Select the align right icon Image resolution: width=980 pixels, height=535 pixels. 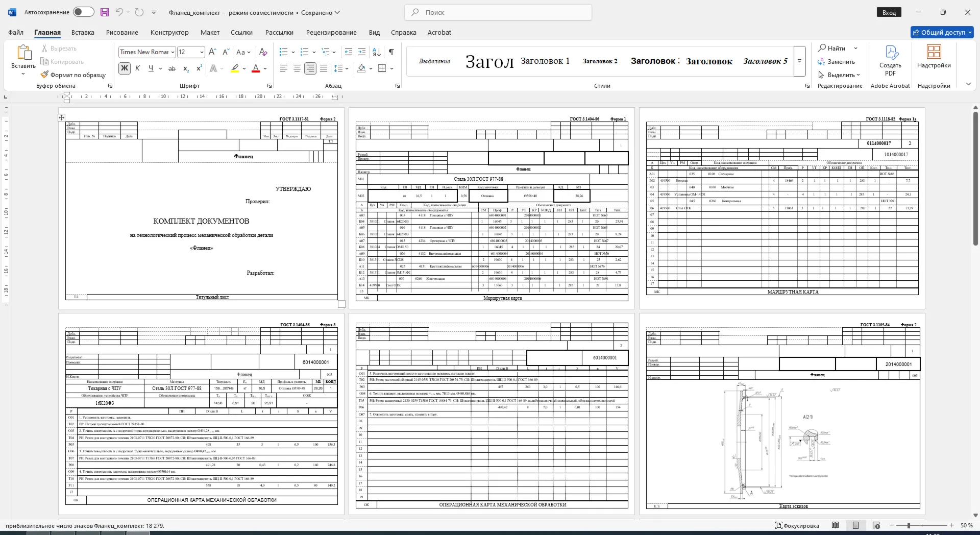(310, 68)
